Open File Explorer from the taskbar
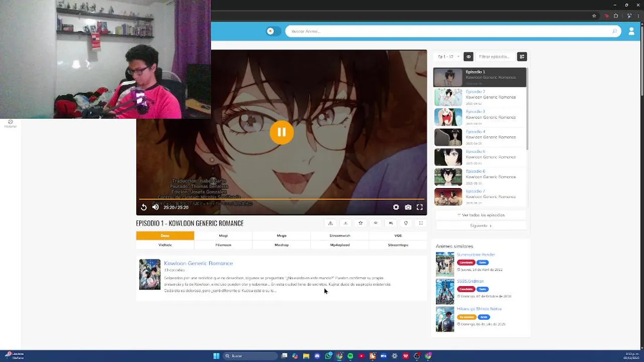644x362 pixels. tap(306, 356)
